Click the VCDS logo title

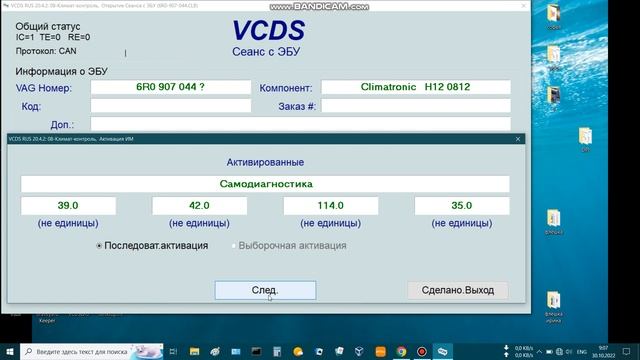(x=268, y=30)
